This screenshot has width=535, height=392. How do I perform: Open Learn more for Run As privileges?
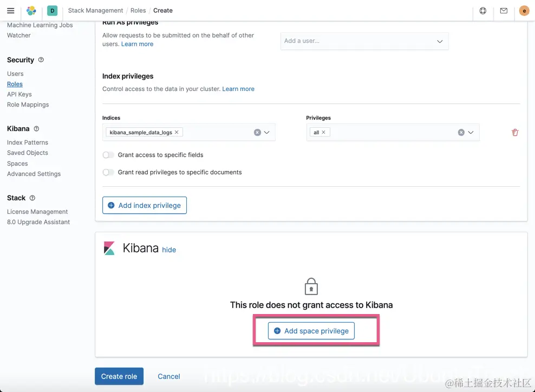click(137, 44)
